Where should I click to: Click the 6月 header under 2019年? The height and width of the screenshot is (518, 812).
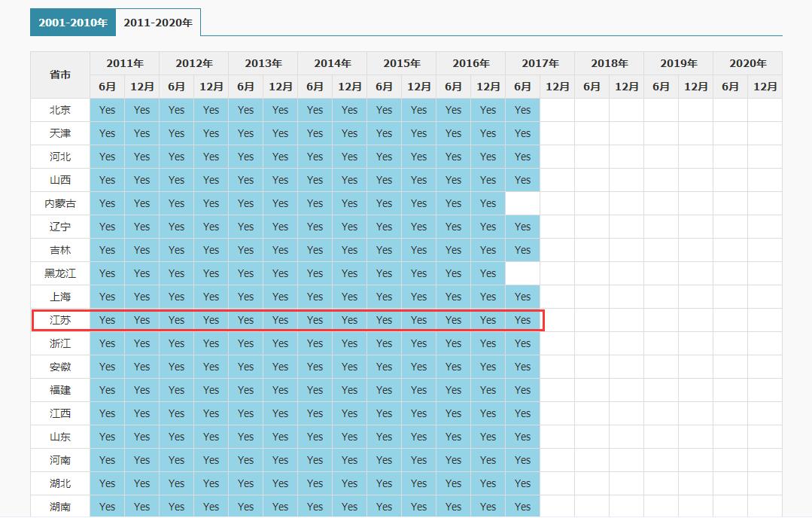[x=661, y=87]
